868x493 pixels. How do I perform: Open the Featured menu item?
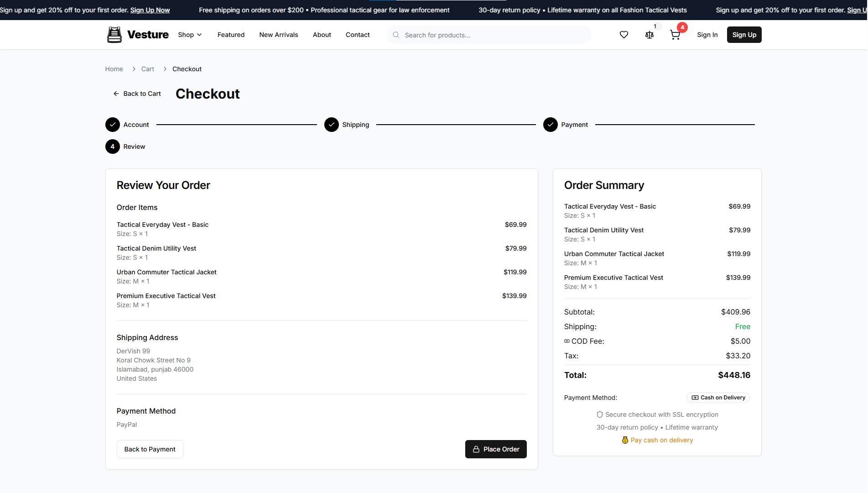click(231, 35)
